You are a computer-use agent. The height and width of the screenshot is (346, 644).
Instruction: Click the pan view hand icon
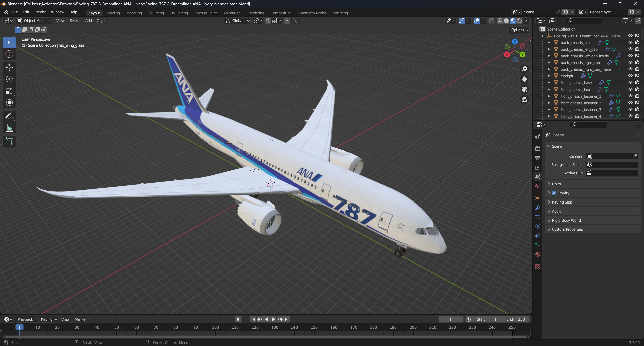[x=524, y=79]
